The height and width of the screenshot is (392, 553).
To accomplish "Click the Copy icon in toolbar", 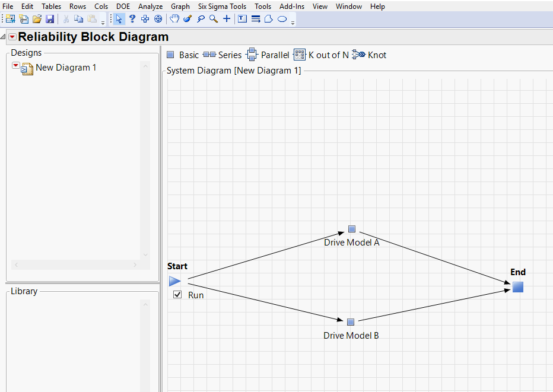I will (79, 19).
